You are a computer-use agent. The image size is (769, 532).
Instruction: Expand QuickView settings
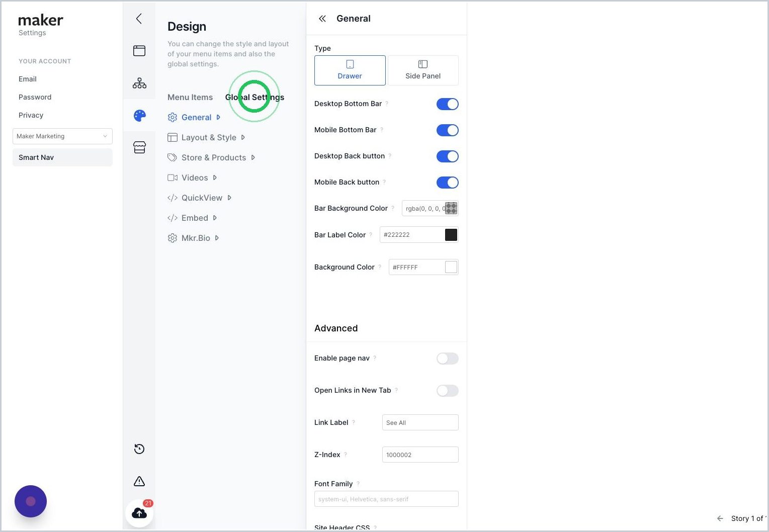[x=199, y=198]
